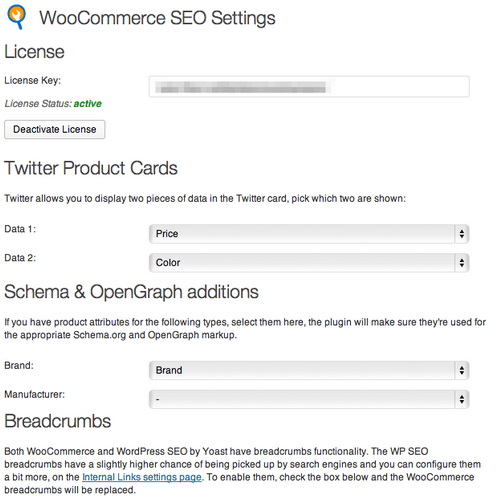Focus the License Key input field
Screen dimensions: 499x503
coord(309,87)
